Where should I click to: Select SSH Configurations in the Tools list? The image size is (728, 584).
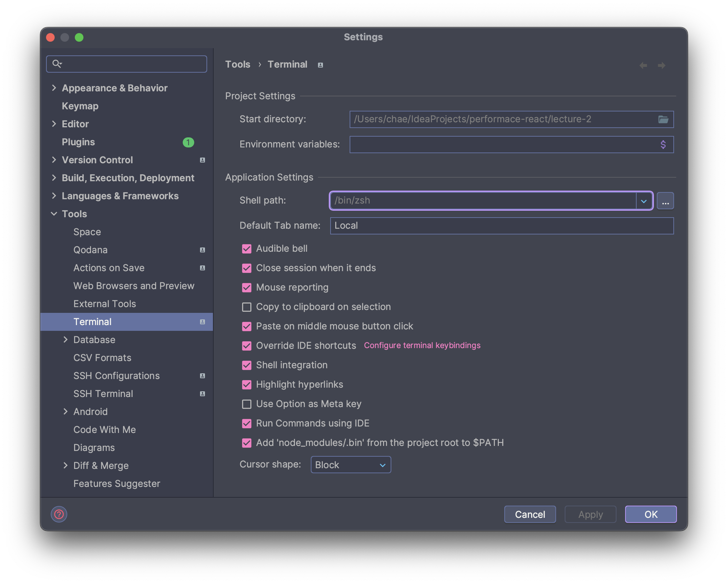116,376
